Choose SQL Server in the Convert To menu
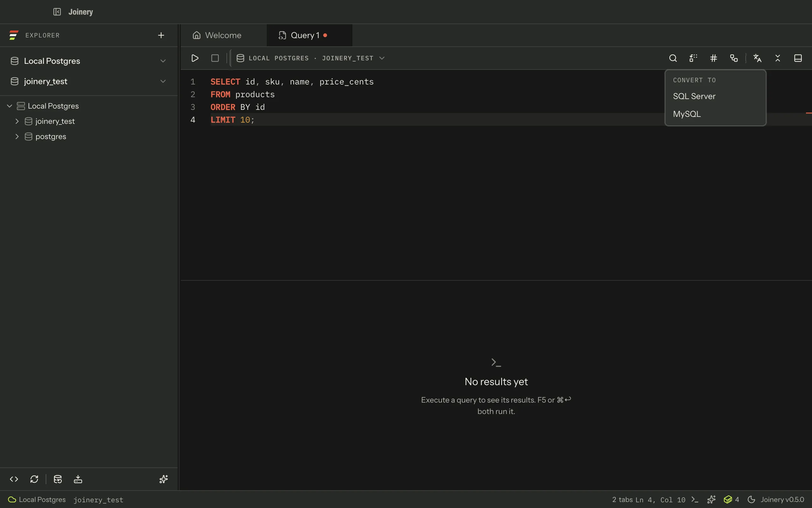The width and height of the screenshot is (812, 508). (715, 97)
